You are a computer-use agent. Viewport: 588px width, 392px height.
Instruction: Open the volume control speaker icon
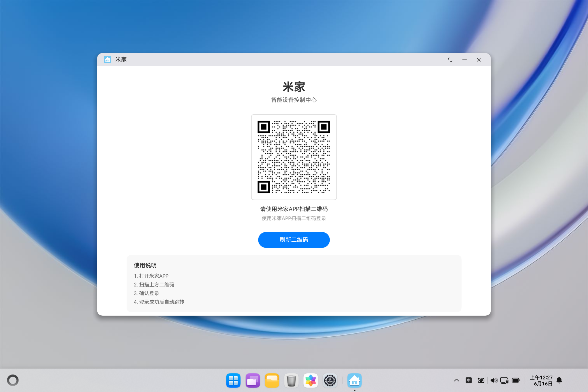[x=494, y=380]
